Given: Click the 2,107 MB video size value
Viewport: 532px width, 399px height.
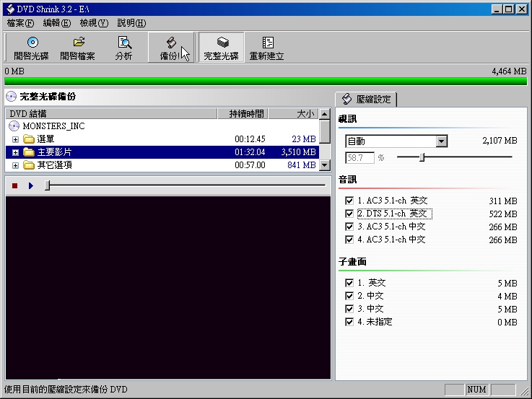Looking at the screenshot, I should pyautogui.click(x=500, y=141).
